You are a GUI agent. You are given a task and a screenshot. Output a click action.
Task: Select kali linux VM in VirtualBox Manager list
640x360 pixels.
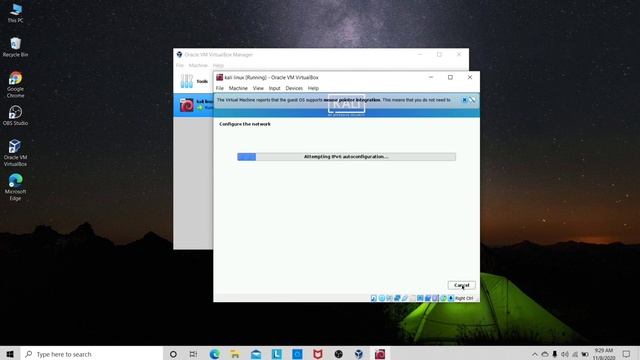(x=193, y=105)
